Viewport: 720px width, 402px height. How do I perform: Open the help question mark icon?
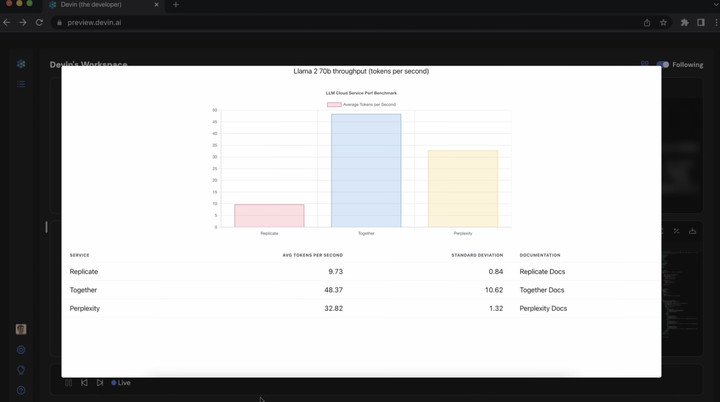point(21,390)
